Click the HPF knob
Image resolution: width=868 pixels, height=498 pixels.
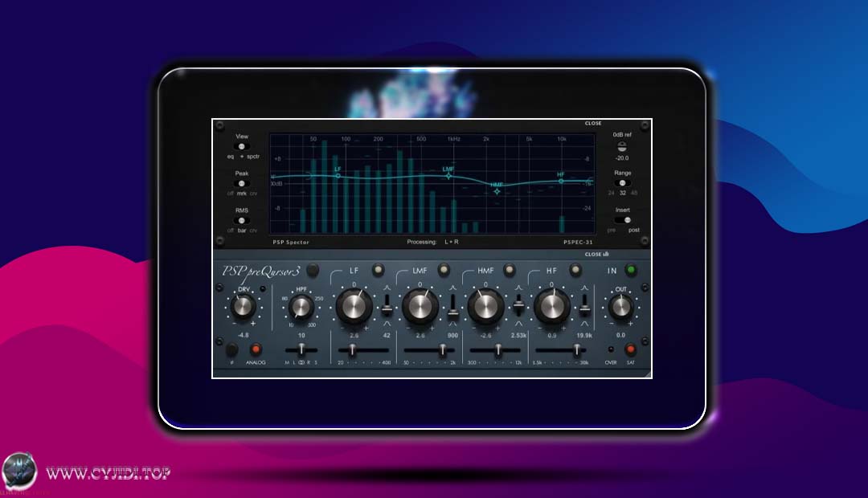point(301,306)
